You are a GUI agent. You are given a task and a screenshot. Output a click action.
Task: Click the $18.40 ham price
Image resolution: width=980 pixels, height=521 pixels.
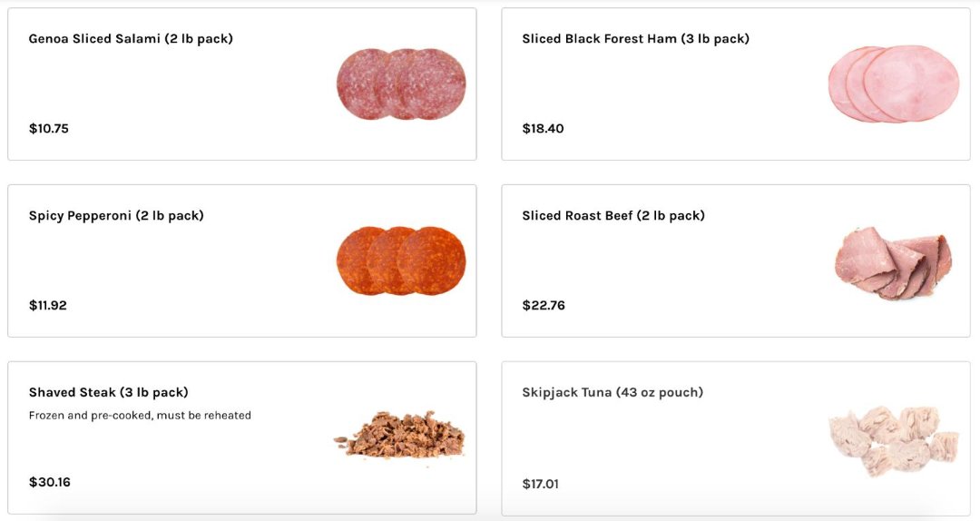pyautogui.click(x=543, y=129)
